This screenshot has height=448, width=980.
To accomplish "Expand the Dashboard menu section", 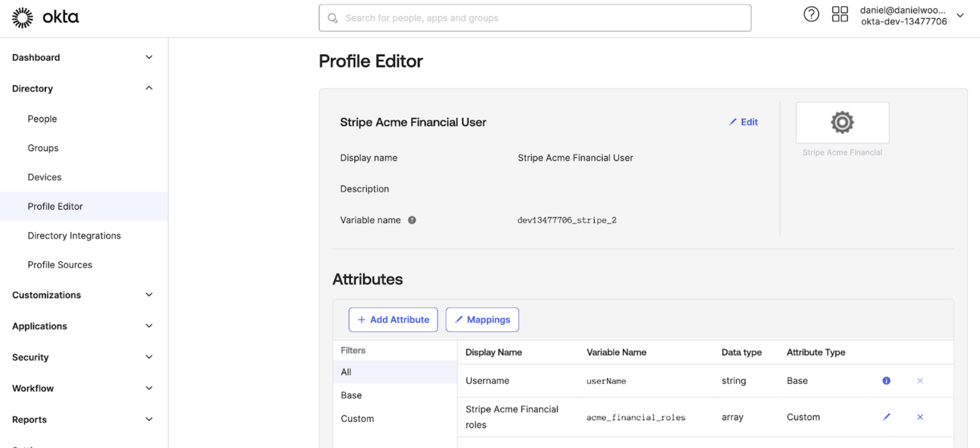I will pos(149,57).
